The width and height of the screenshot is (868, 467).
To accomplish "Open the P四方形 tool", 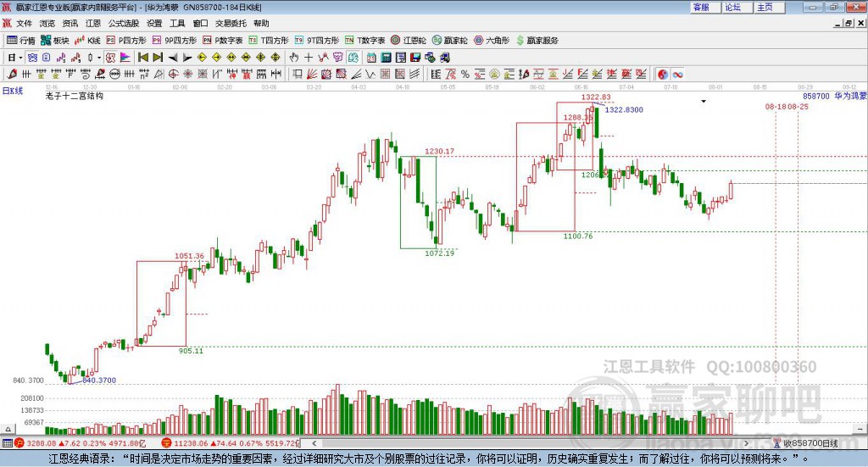I will pos(126,41).
